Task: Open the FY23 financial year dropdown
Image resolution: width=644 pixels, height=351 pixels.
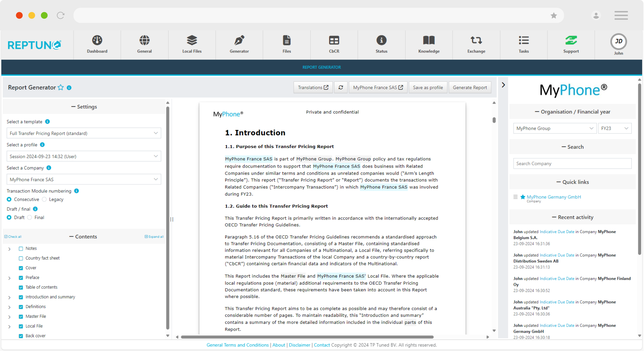Action: [614, 128]
